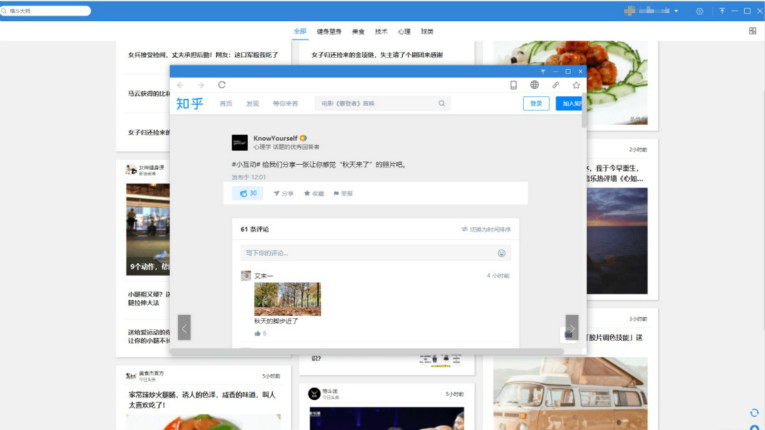Insert an emoji in the comment box
This screenshot has width=765, height=430.
(502, 253)
